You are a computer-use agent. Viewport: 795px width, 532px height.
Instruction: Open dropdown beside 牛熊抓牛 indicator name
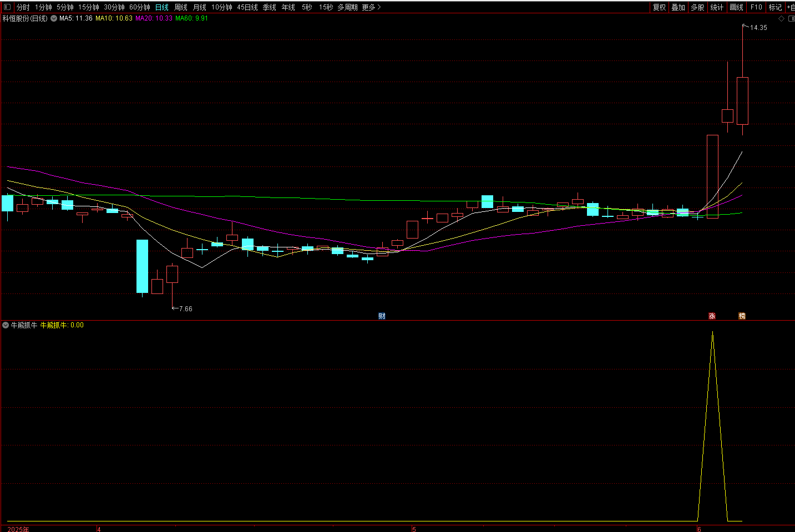tap(6, 325)
